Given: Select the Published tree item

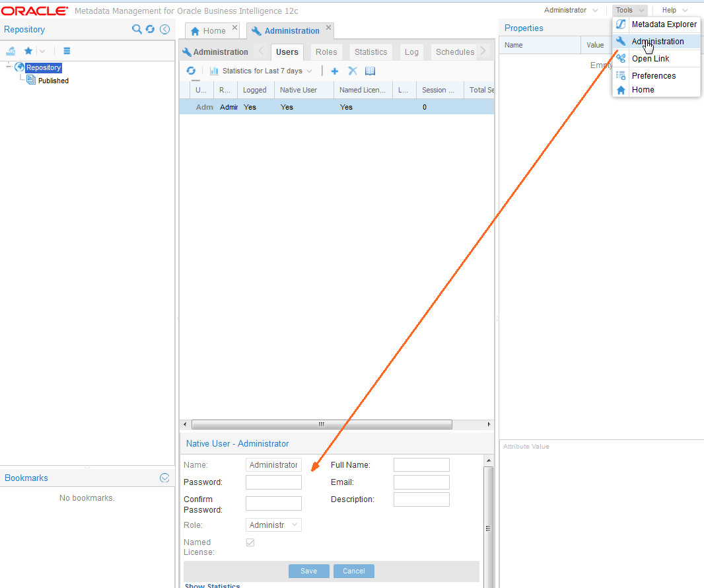Looking at the screenshot, I should tap(53, 81).
